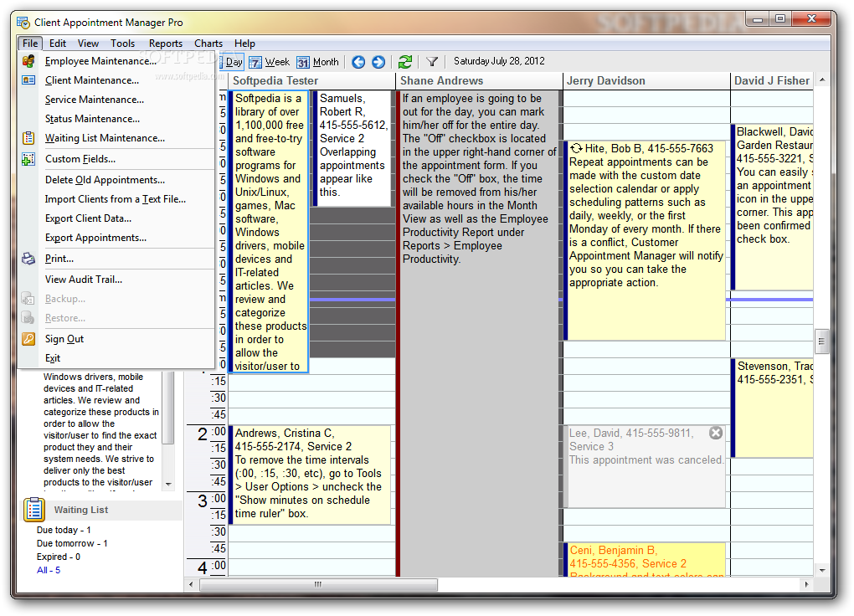The image size is (854, 616).
Task: Open the Tools menu
Action: tap(122, 43)
